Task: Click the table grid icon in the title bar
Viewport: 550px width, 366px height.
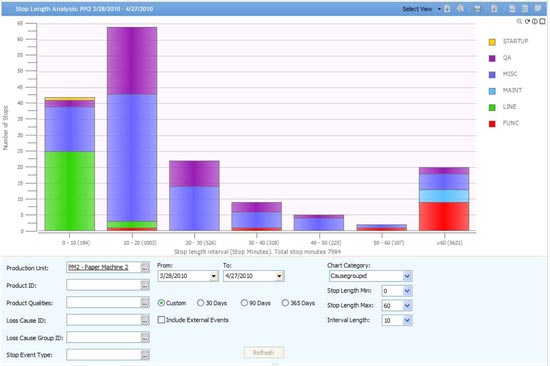Action: (x=525, y=9)
